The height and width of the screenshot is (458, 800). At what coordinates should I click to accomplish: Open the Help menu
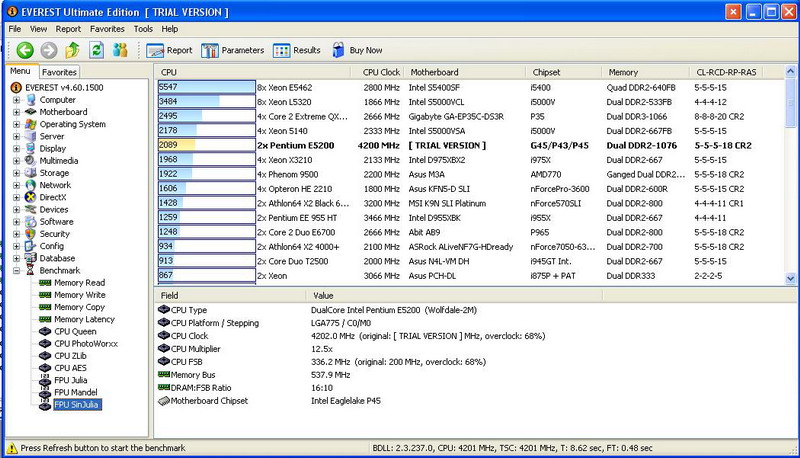(170, 29)
